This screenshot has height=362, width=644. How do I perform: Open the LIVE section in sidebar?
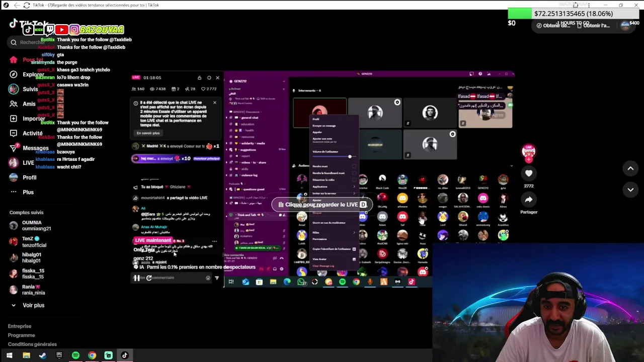(x=23, y=163)
